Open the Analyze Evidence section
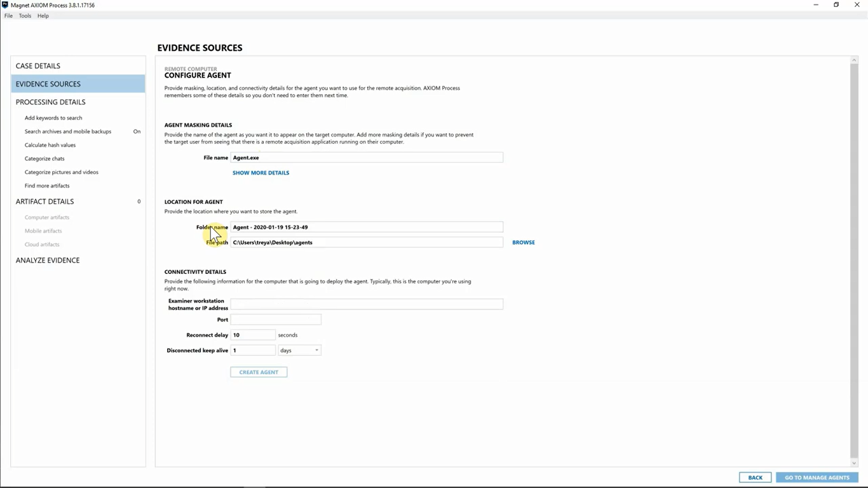Image resolution: width=868 pixels, height=488 pixels. point(47,260)
